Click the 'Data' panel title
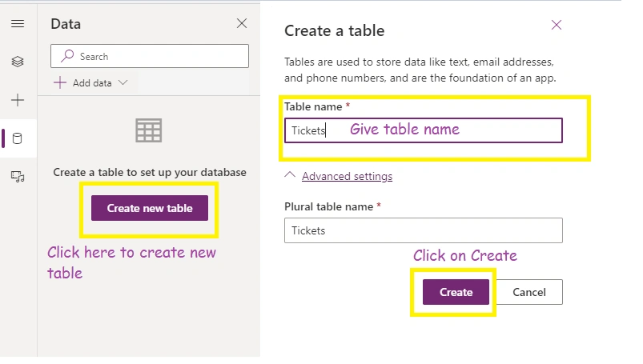643x364 pixels. point(66,24)
